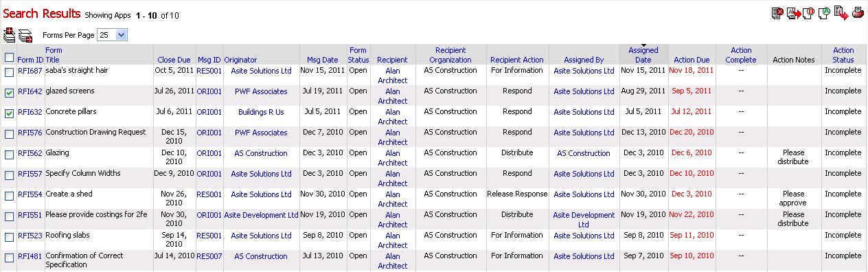Open originator link Buildings R Us
868x272 pixels.
(x=261, y=112)
